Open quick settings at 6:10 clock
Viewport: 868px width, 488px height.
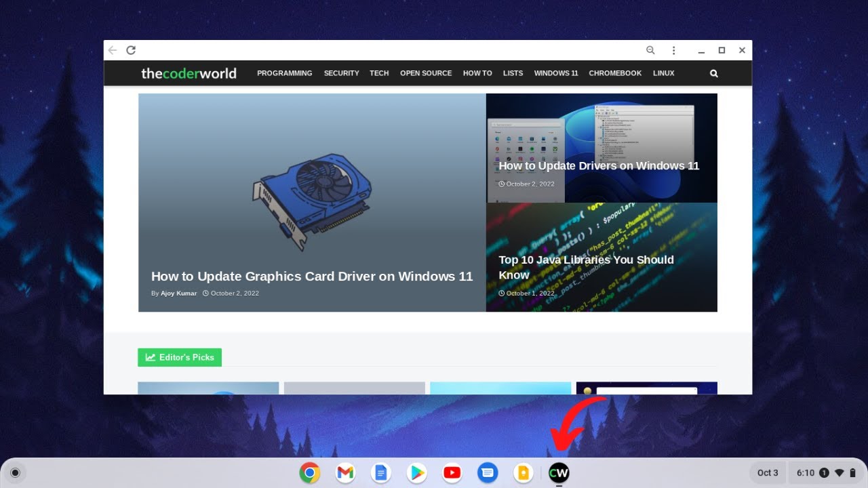(x=826, y=472)
